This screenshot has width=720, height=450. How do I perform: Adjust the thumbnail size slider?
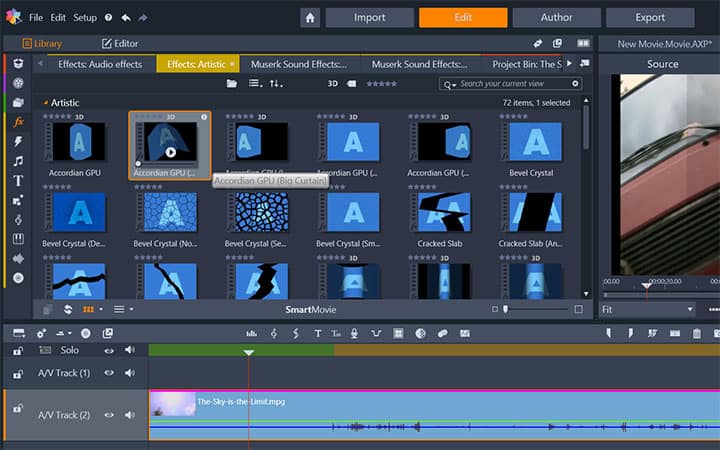click(506, 309)
